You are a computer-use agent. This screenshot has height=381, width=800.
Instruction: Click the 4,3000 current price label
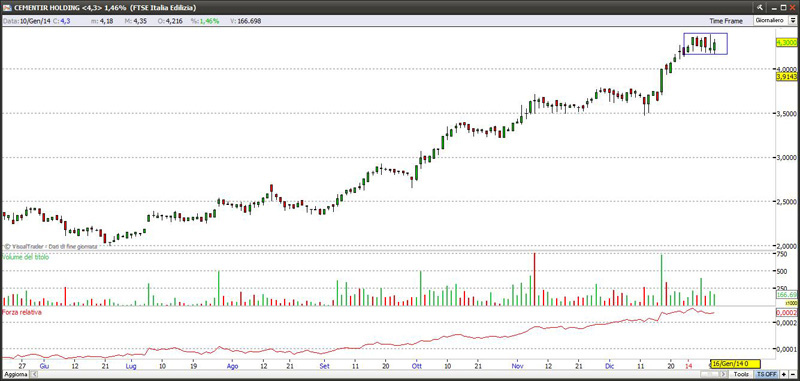786,43
